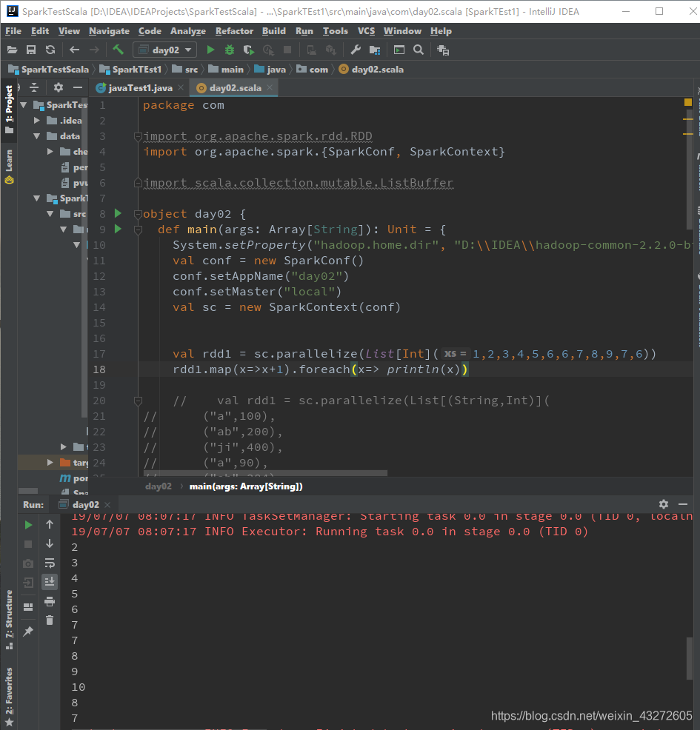Click the Search Everywhere magnifier icon
This screenshot has width=700, height=730.
tap(419, 50)
